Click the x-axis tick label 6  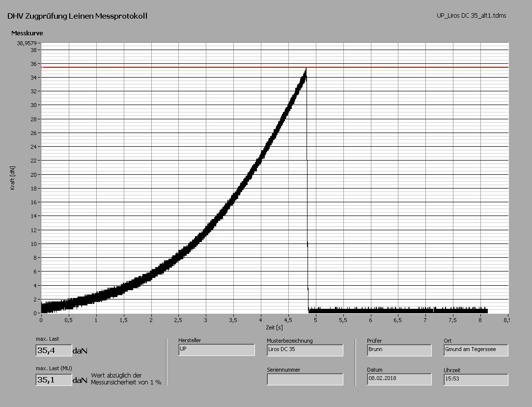click(x=370, y=320)
